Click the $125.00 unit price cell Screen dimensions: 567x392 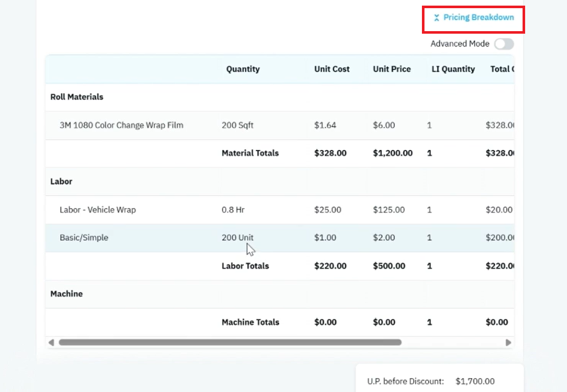(389, 210)
